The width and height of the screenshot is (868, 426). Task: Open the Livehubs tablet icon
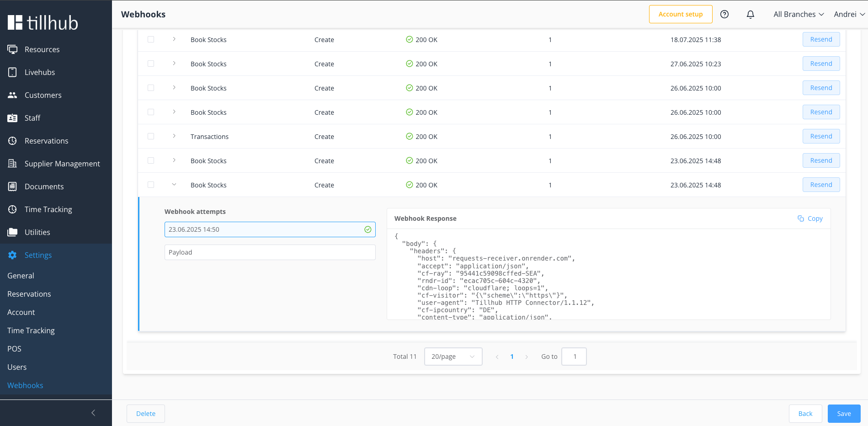pos(12,72)
